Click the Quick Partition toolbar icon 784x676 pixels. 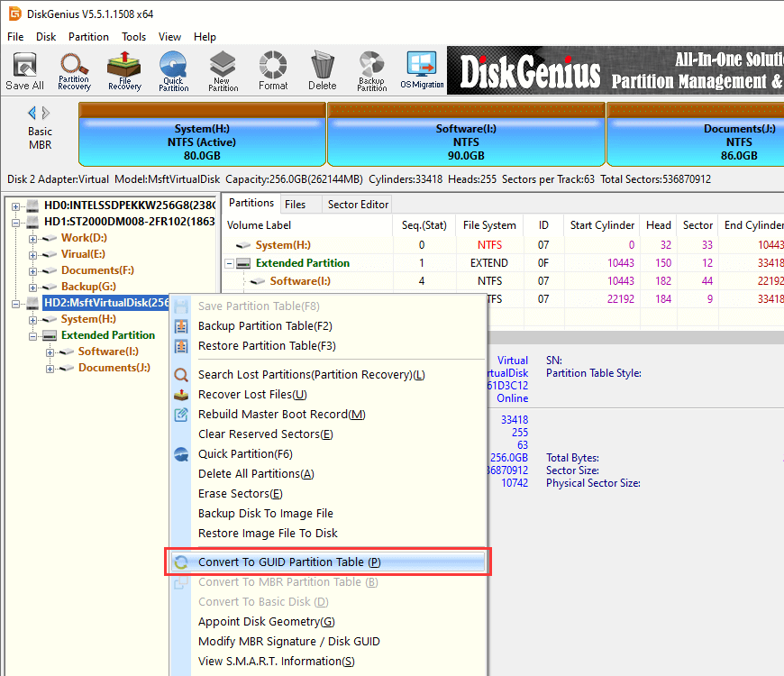coord(173,70)
